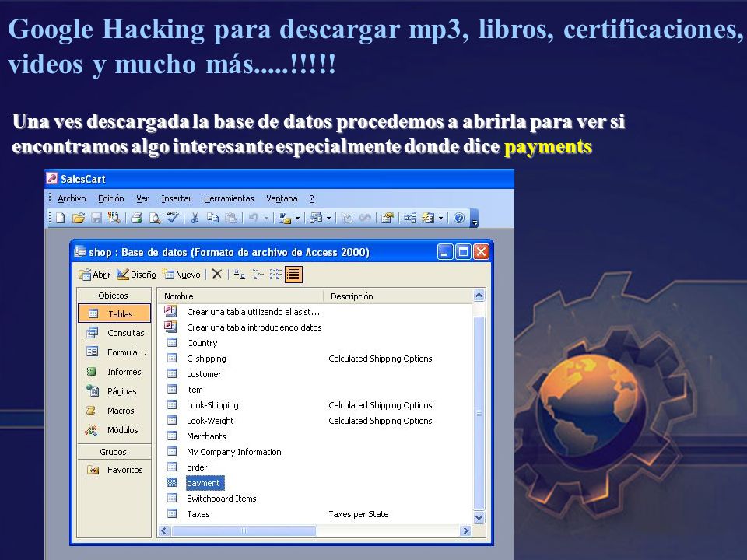Click the Cut scissors icon
This screenshot has width=747, height=560.
(195, 218)
